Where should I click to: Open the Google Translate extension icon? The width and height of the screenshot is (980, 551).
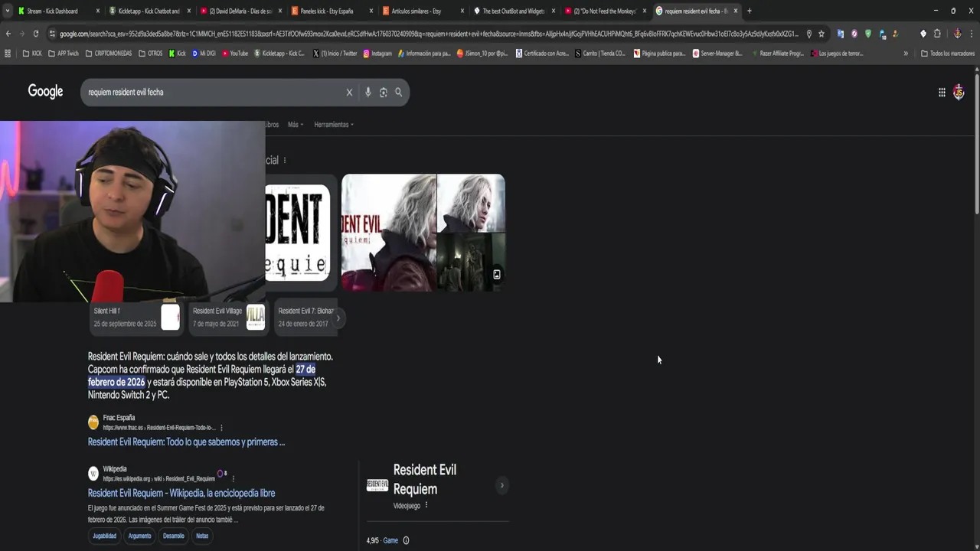tap(841, 34)
